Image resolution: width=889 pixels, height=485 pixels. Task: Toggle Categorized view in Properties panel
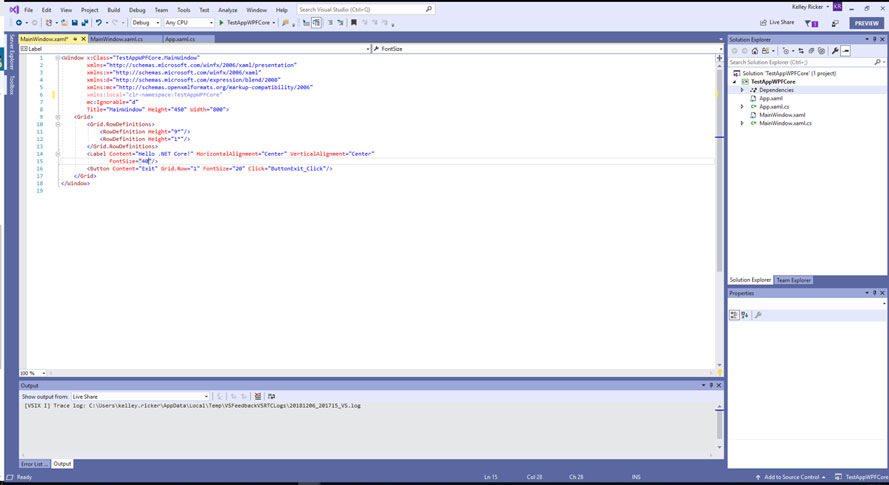click(734, 315)
